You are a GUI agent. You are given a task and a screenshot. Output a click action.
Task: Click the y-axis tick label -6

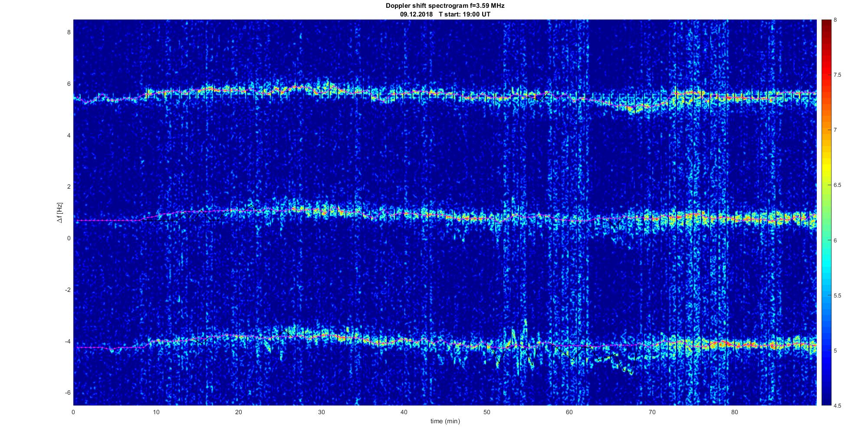[68, 393]
